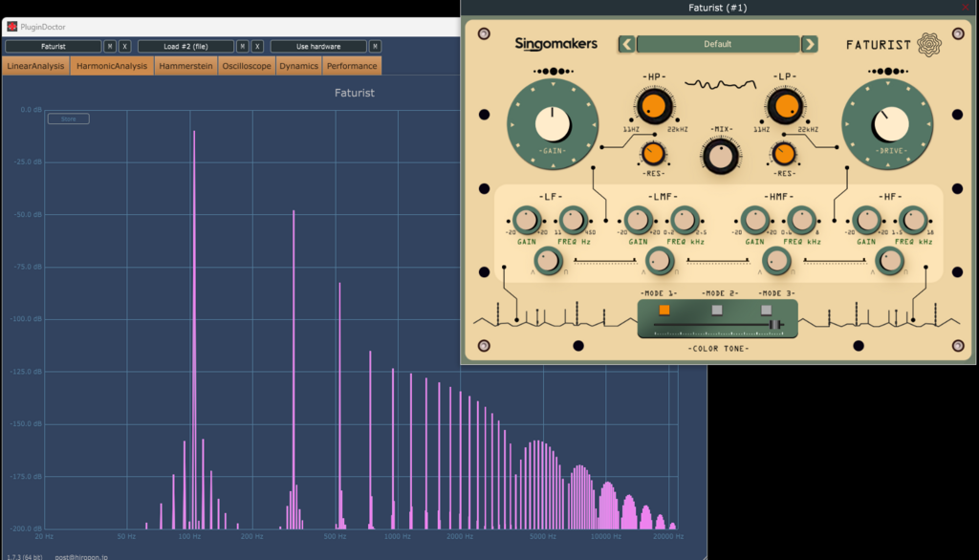This screenshot has width=979, height=560.
Task: Click the PluginDoctor window title text
Action: [x=42, y=27]
